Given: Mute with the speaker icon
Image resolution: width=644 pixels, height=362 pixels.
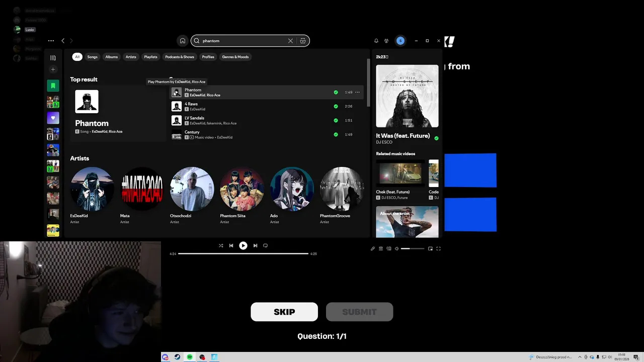Looking at the screenshot, I should [396, 248].
